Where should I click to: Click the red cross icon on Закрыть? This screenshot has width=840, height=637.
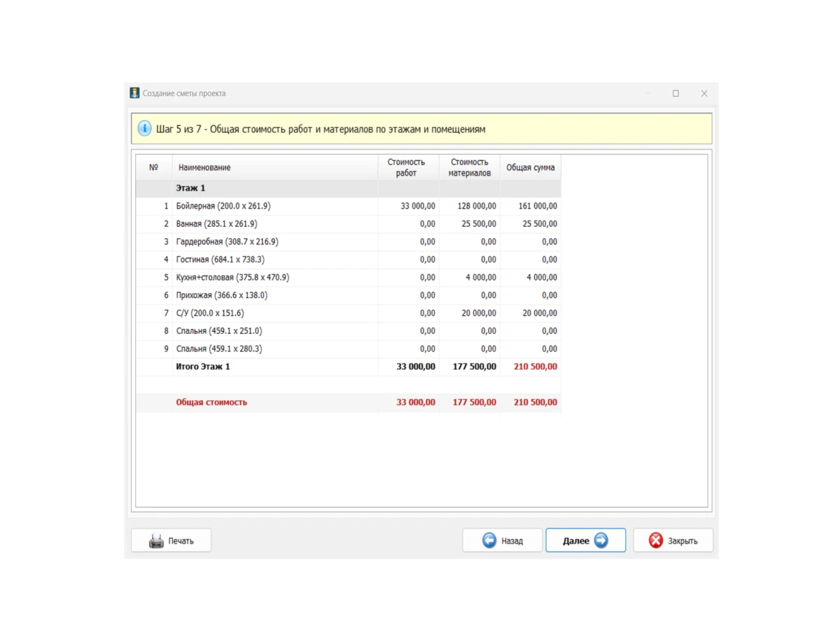coord(656,540)
